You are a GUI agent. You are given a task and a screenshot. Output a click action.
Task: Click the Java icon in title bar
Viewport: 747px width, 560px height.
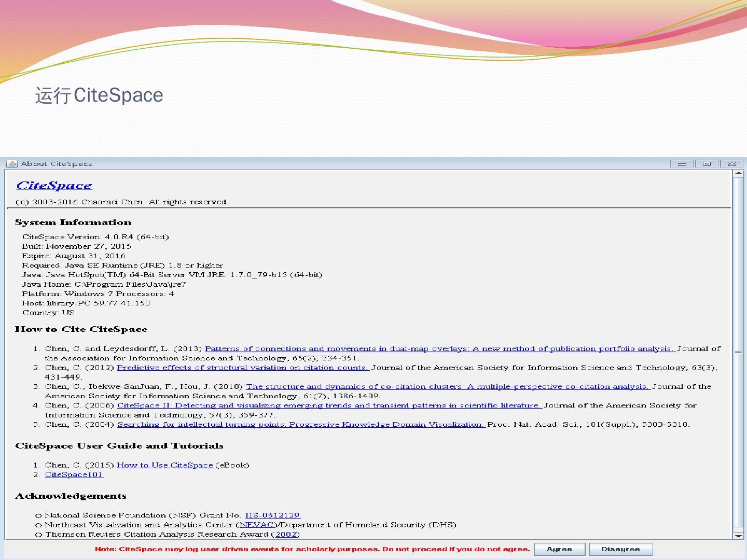[x=11, y=164]
